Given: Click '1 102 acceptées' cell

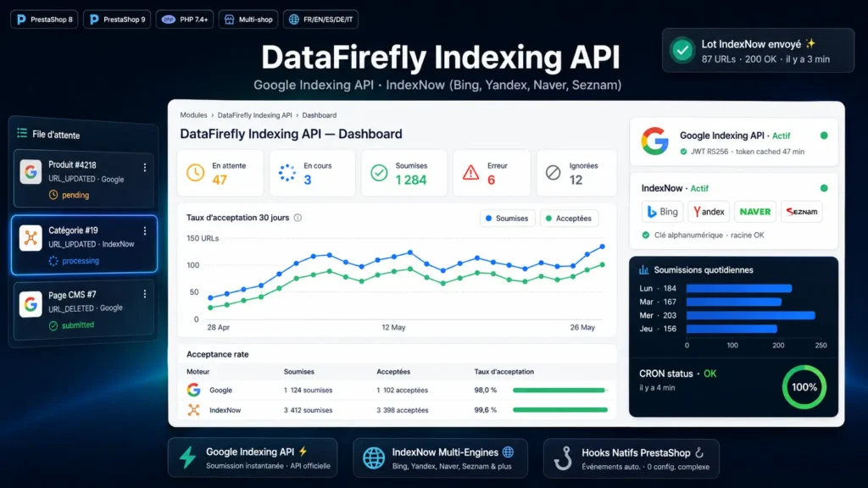Looking at the screenshot, I should point(403,390).
